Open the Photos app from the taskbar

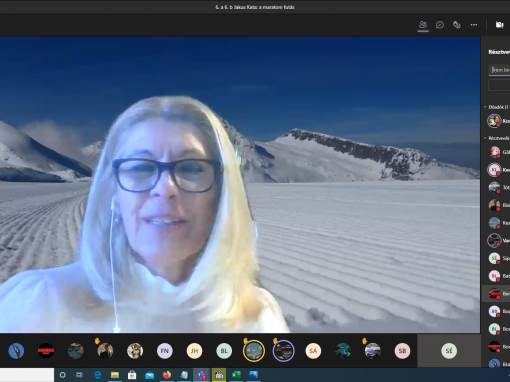[254, 375]
